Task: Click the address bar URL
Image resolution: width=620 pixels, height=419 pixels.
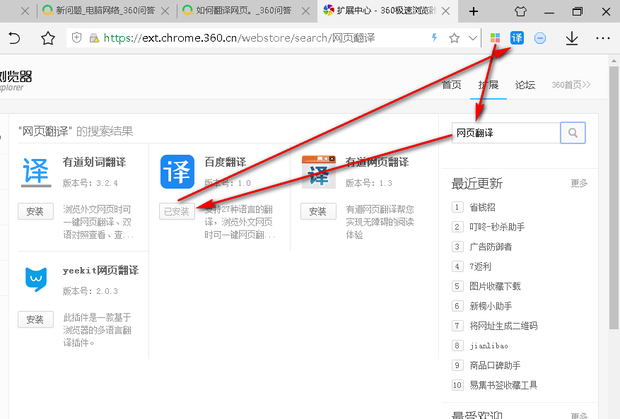Action: (x=239, y=38)
